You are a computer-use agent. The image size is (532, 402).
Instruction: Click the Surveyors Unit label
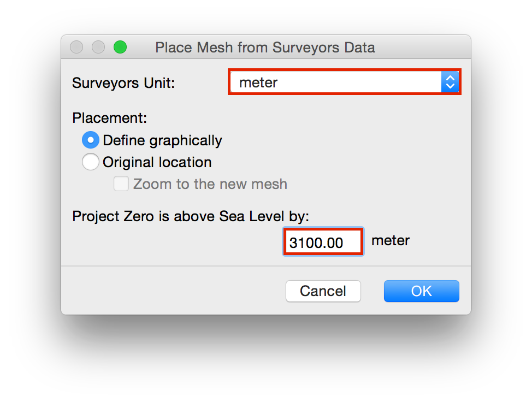(123, 83)
